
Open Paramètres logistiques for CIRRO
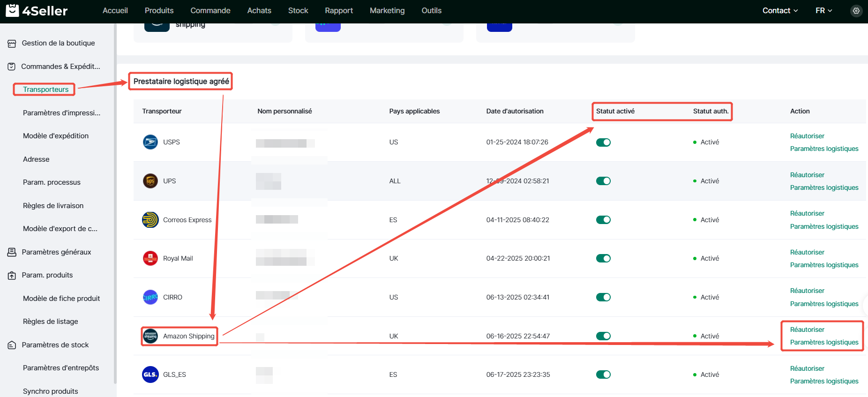click(824, 304)
